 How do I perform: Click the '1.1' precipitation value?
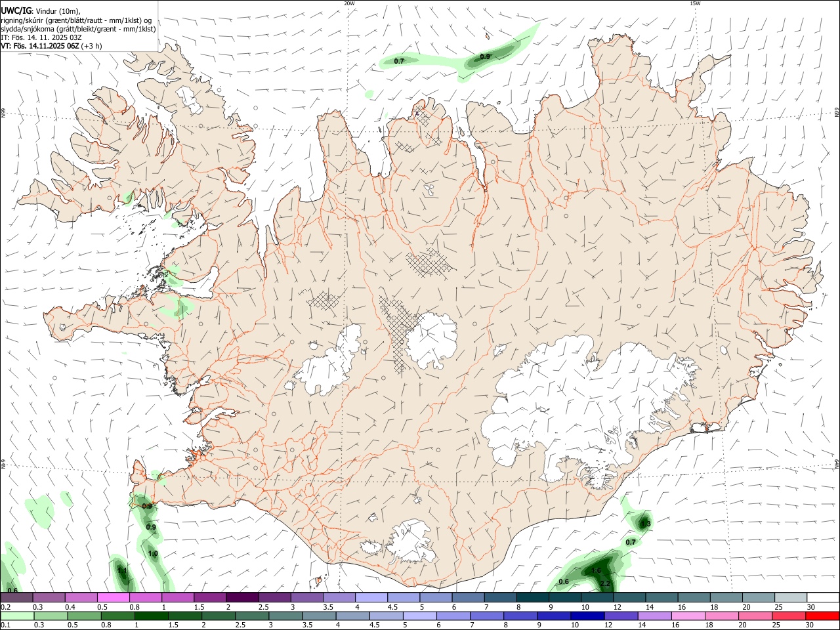point(122,570)
